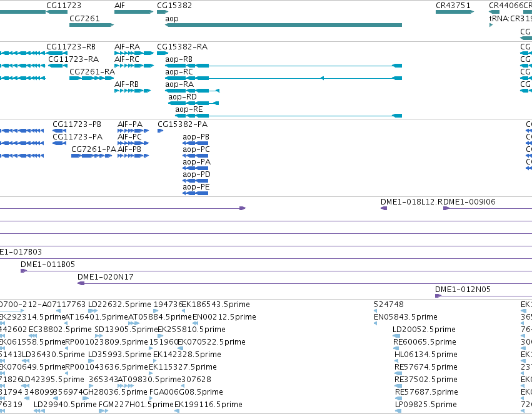Select EST SD13905.5prime
This screenshot has height=414, width=532.
click(99, 336)
